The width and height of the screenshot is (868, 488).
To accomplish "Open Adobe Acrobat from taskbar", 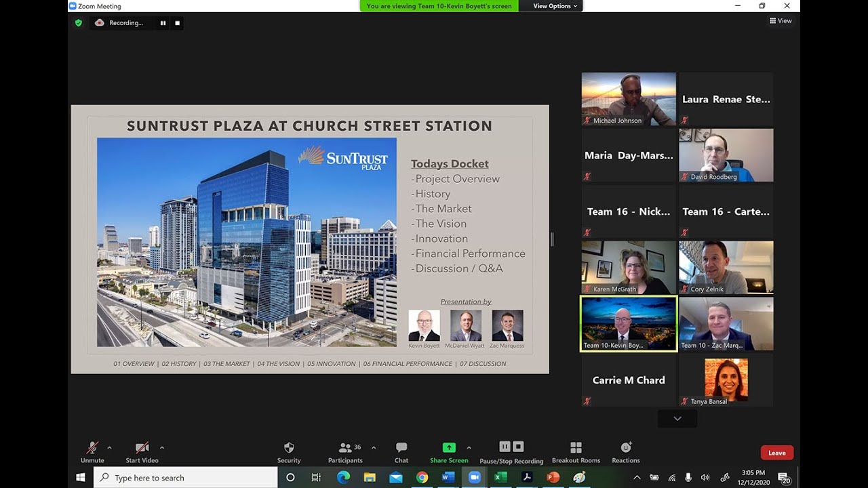I will (x=527, y=477).
